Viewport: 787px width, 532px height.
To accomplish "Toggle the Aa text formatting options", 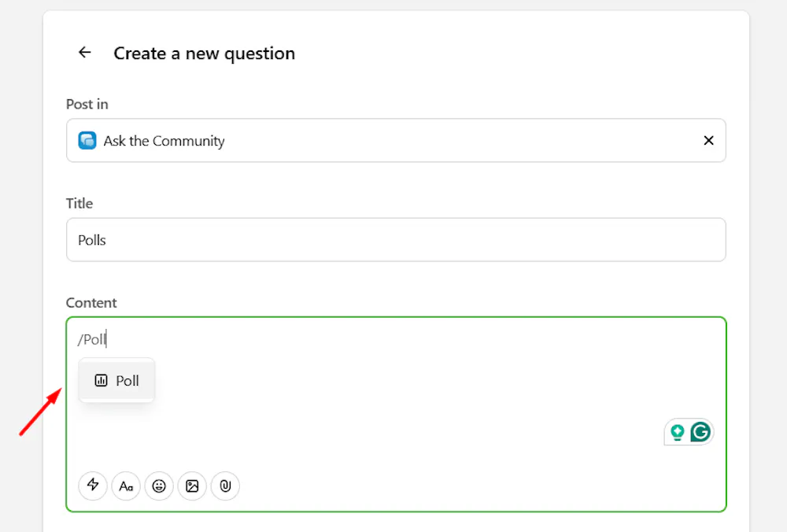I will pyautogui.click(x=126, y=486).
